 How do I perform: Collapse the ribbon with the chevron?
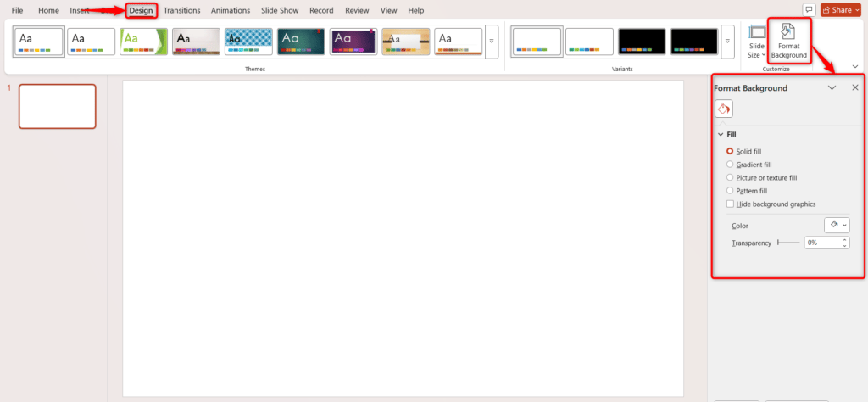click(x=855, y=66)
